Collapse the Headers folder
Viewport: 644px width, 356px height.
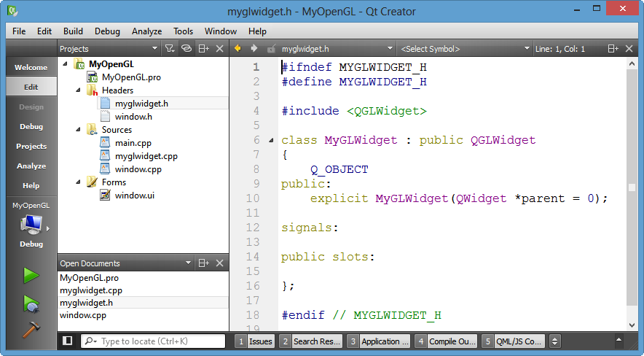point(78,90)
